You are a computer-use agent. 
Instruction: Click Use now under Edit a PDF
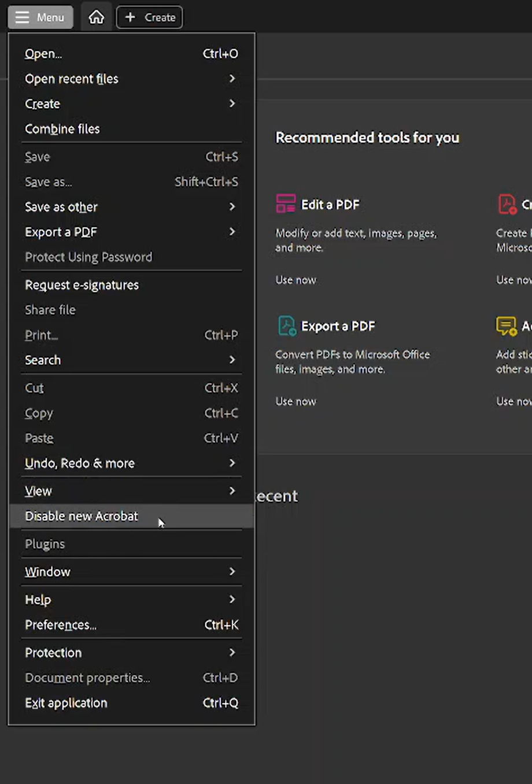click(295, 279)
